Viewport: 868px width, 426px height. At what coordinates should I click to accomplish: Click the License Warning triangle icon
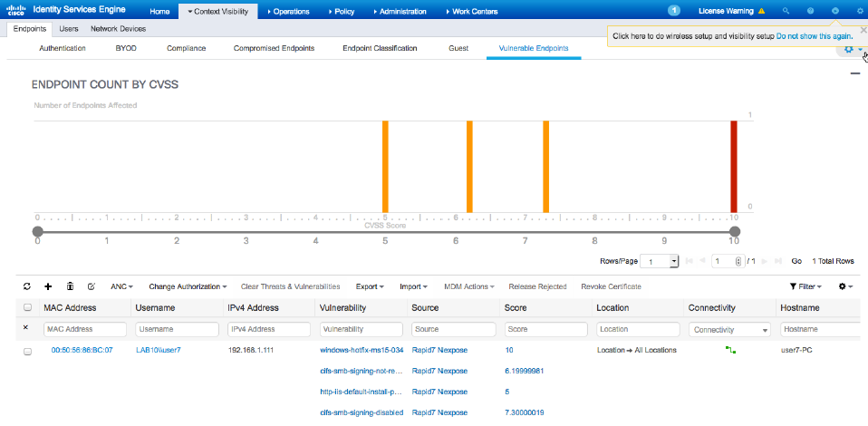coord(761,11)
